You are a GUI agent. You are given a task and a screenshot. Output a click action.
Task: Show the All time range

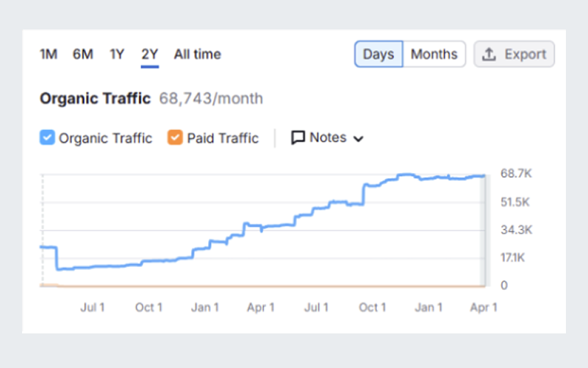[197, 54]
